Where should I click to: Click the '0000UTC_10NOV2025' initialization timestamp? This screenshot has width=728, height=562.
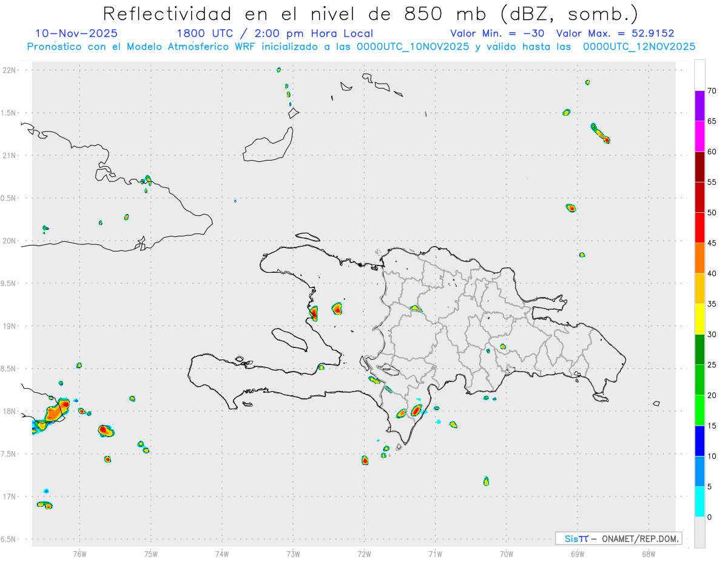click(x=413, y=47)
